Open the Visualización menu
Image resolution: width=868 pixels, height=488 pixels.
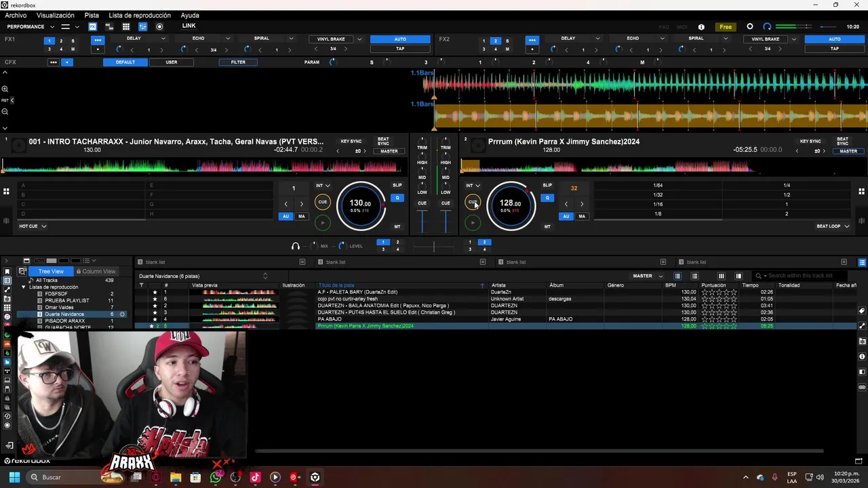(56, 16)
